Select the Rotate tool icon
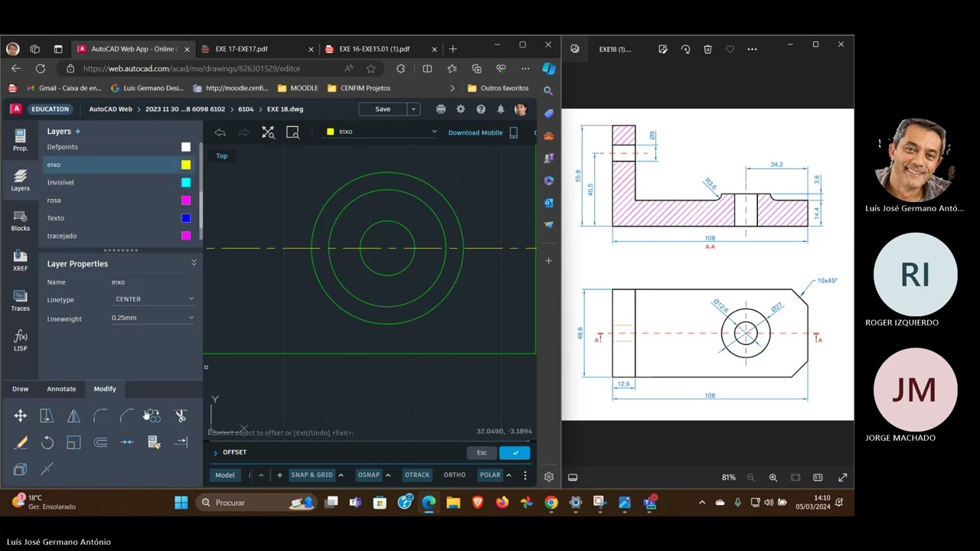980x551 pixels. click(x=47, y=442)
